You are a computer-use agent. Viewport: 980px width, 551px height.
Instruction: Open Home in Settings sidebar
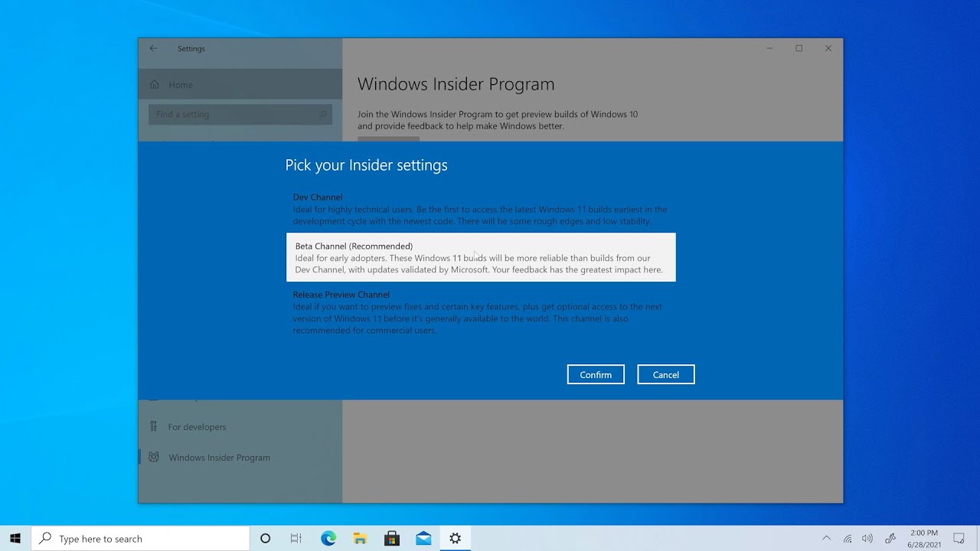tap(240, 84)
